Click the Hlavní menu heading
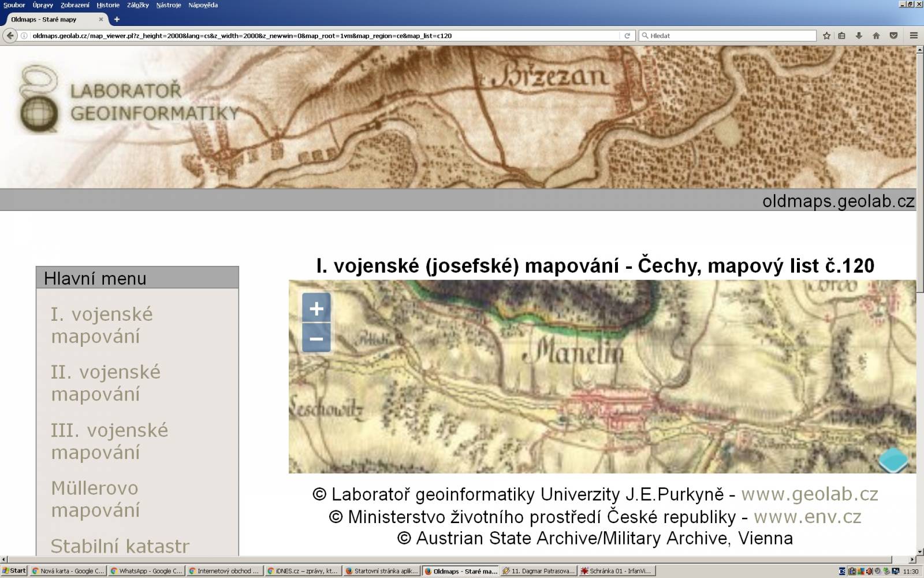The width and height of the screenshot is (924, 578). click(95, 279)
